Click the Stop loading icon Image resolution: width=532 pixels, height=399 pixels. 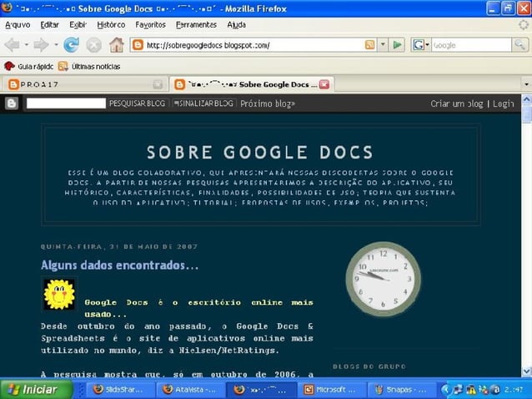pyautogui.click(x=93, y=45)
